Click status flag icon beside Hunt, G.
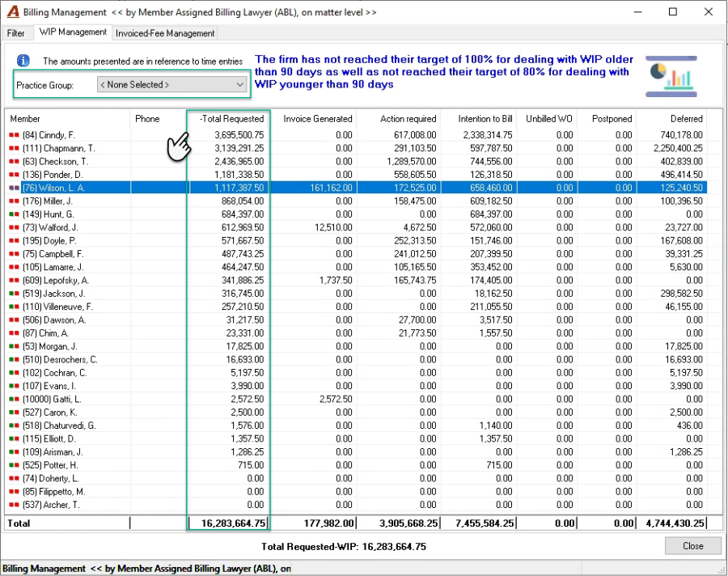The height and width of the screenshot is (576, 728). 14,214
